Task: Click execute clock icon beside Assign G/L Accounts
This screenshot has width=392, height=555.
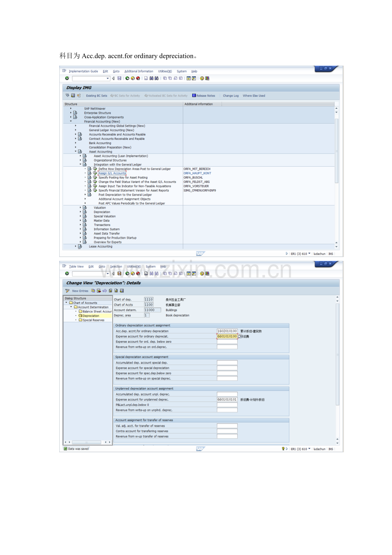Action: 95,173
